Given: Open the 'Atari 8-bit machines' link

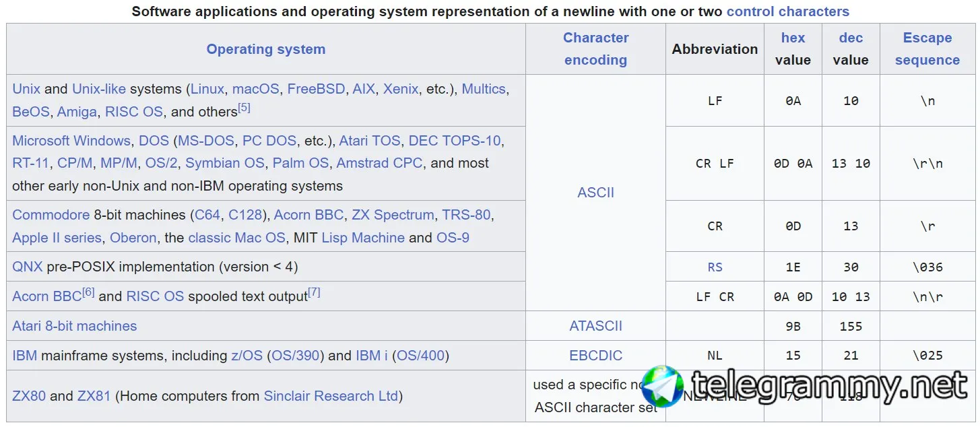Looking at the screenshot, I should click(x=74, y=326).
